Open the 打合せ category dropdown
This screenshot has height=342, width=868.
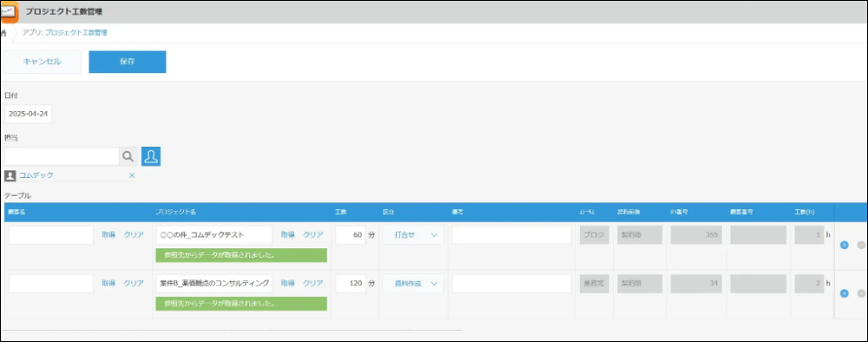(x=413, y=234)
